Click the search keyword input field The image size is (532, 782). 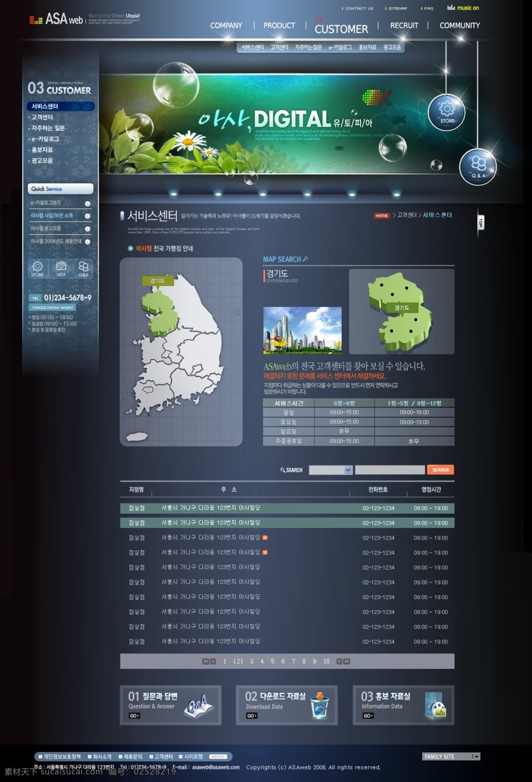coord(390,470)
